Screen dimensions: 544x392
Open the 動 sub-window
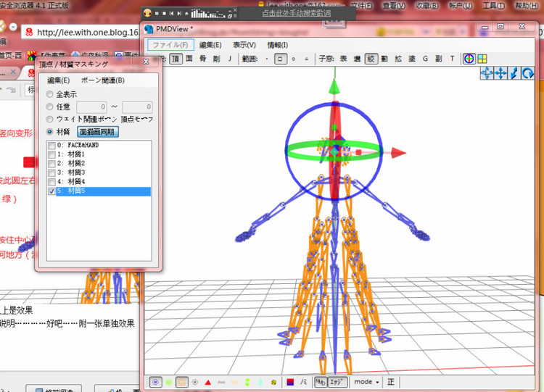point(384,59)
